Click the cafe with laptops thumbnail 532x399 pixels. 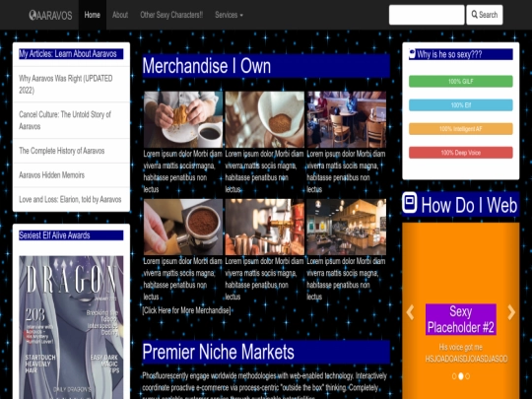pos(347,119)
